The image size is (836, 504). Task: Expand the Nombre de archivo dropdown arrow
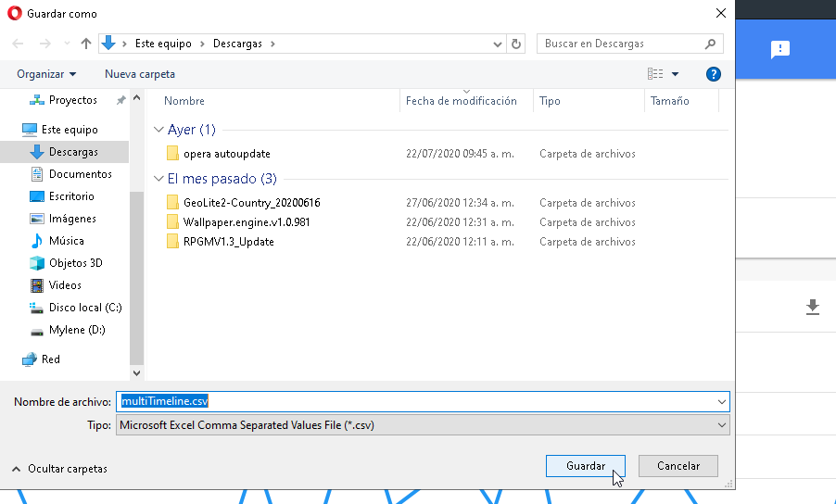(x=722, y=402)
